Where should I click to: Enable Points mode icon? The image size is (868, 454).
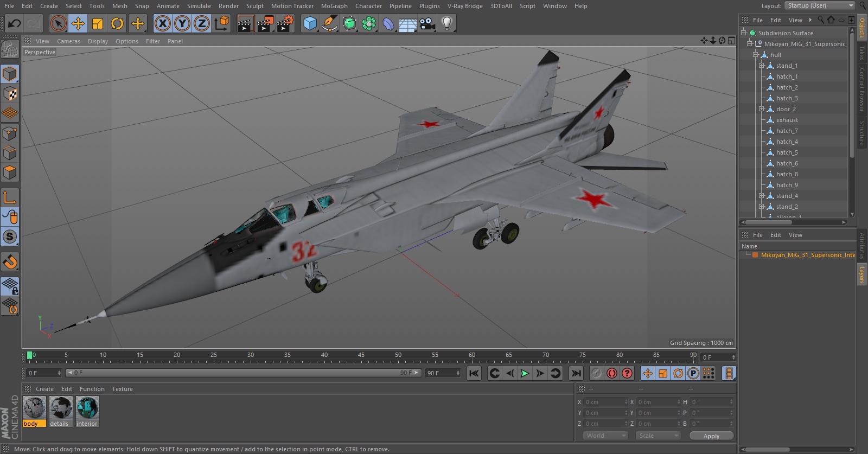click(10, 133)
